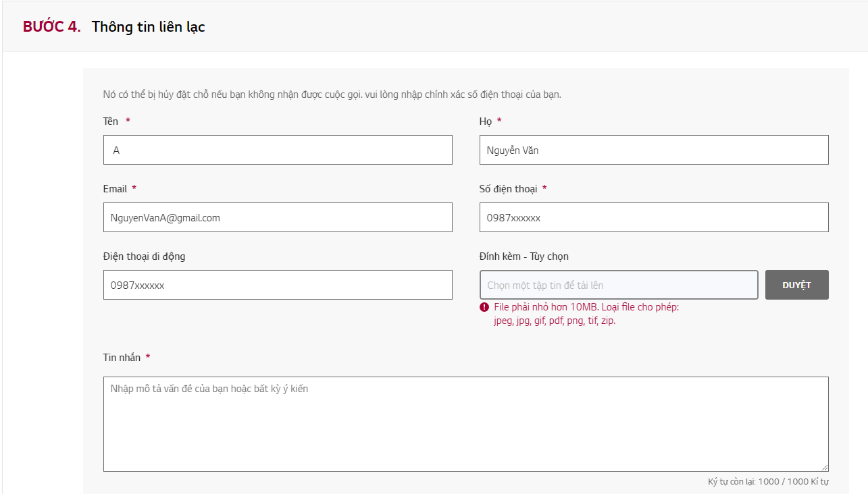Click the Điện thoại di động label
The width and height of the screenshot is (868, 494).
(x=144, y=256)
